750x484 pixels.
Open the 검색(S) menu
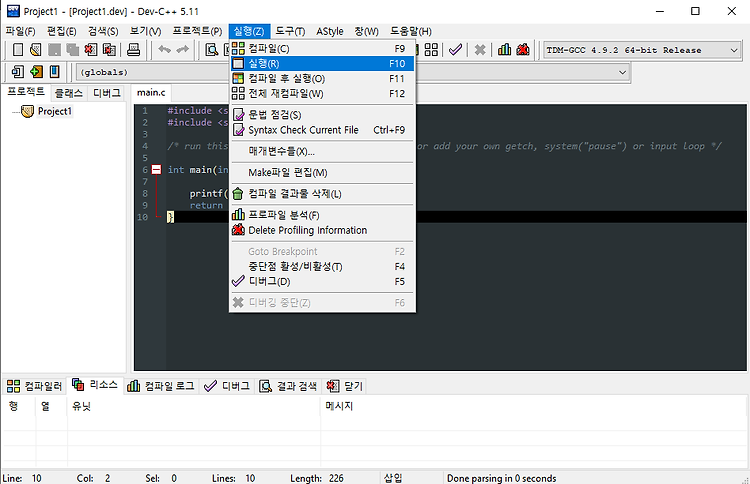point(103,32)
